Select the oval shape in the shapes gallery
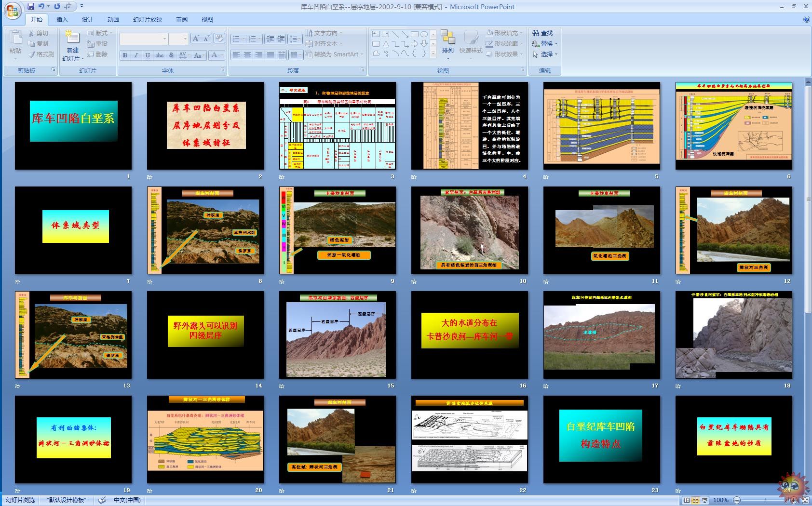This screenshot has height=506, width=812. [x=424, y=34]
